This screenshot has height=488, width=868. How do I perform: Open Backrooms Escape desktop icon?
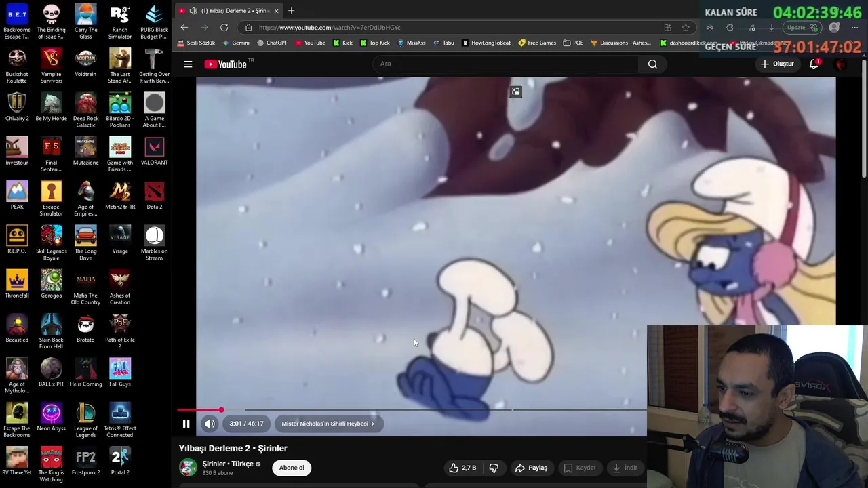17,22
